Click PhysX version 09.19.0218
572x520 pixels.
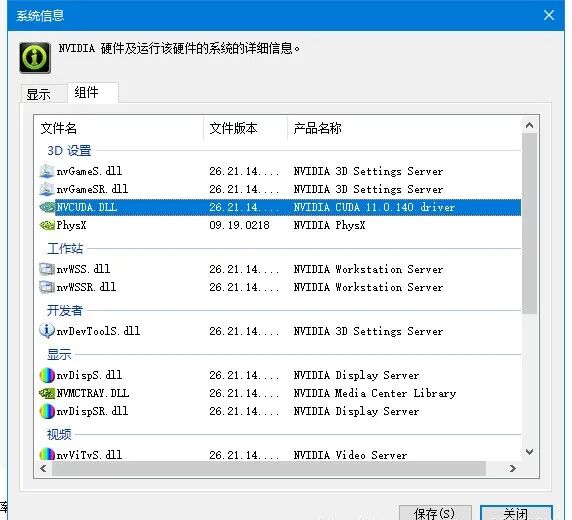[239, 226]
